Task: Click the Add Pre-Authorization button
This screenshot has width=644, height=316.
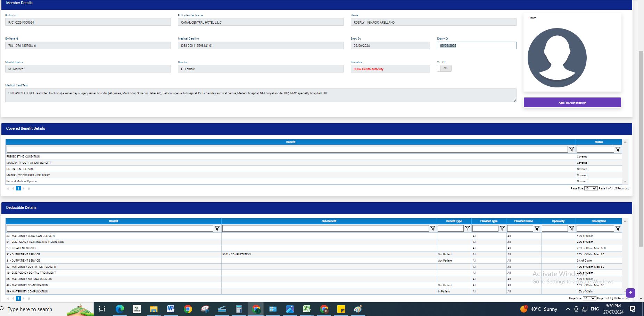Action: (x=572, y=103)
